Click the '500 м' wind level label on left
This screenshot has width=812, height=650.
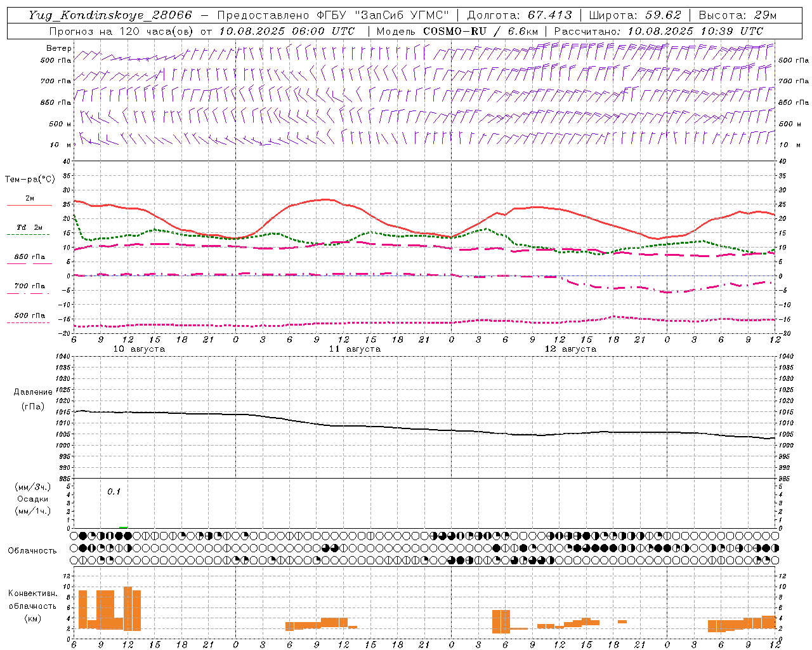pyautogui.click(x=60, y=124)
